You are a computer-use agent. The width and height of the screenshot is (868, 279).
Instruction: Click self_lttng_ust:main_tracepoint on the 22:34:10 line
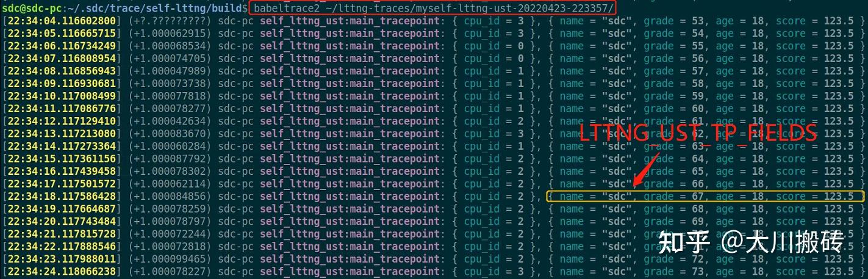coord(350,96)
